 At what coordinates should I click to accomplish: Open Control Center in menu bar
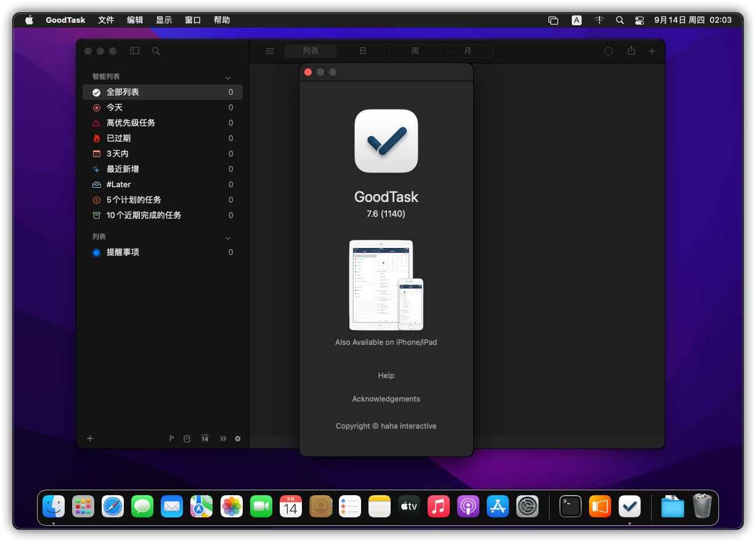640,20
